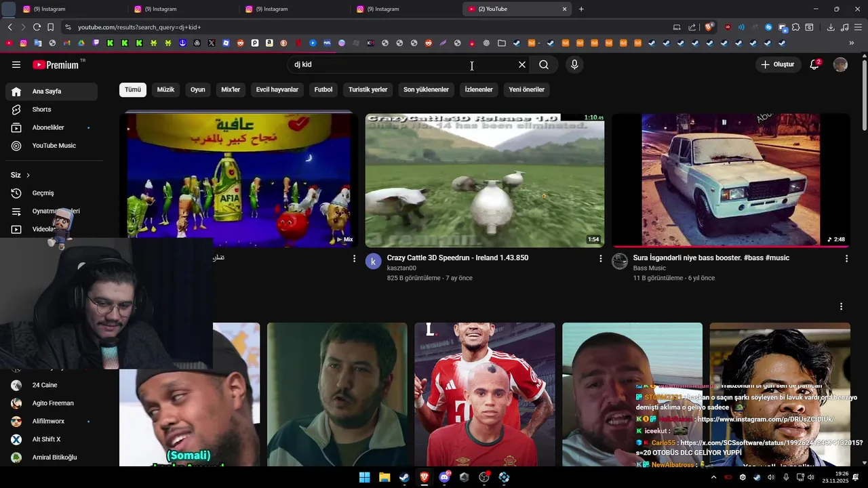Screen dimensions: 868x488
Task: Open the Sura İsgəndərli bass booster title
Action: [x=711, y=258]
